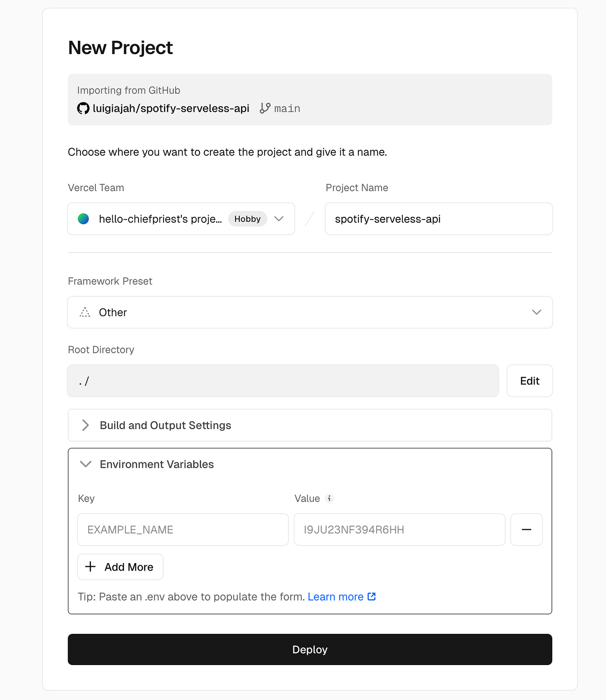Click the environment variable Value input field
Screen dimensions: 606x700
(400, 529)
